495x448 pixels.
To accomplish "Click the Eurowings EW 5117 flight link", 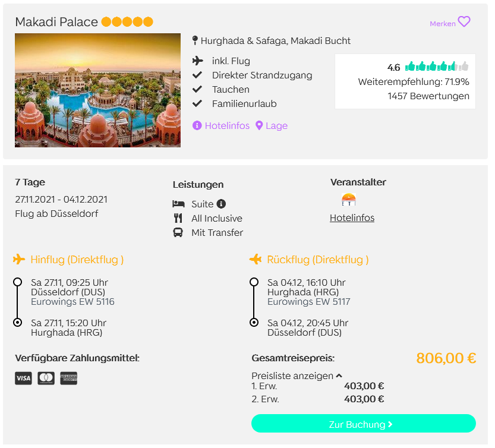I will click(309, 302).
